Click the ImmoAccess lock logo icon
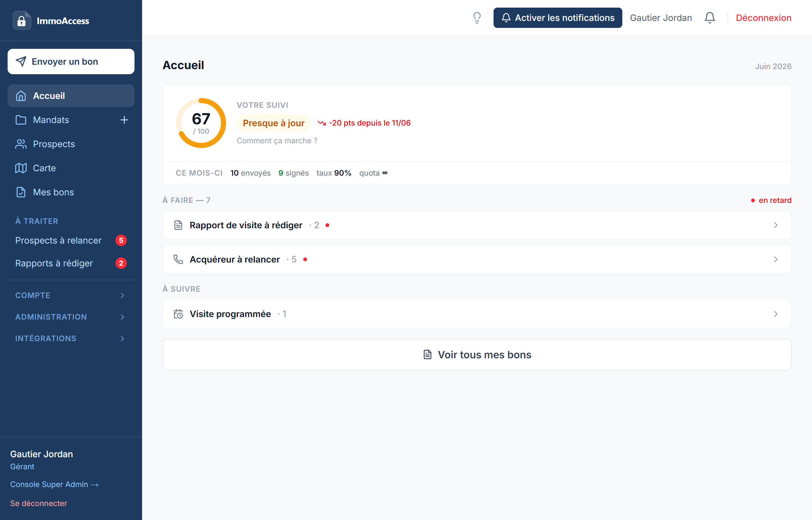This screenshot has width=812, height=520. pyautogui.click(x=22, y=21)
